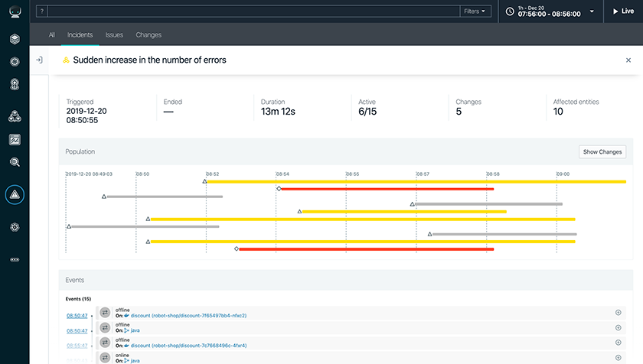The height and width of the screenshot is (364, 643).
Task: Open the circular target icon in sidebar
Action: pyautogui.click(x=15, y=61)
